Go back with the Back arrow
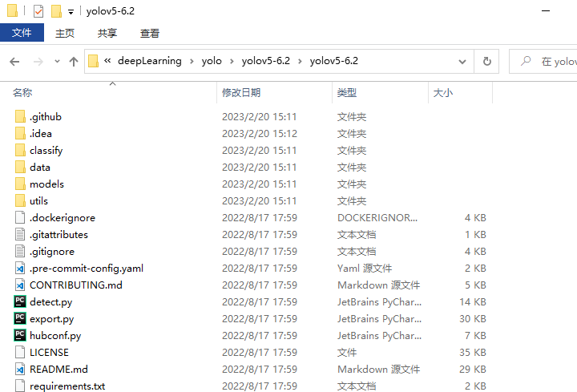 (14, 62)
